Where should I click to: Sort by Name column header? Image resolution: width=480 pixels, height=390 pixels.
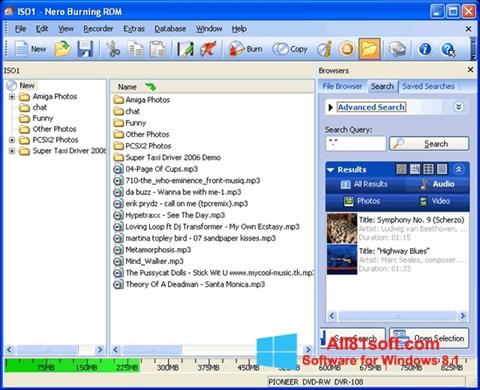pyautogui.click(x=127, y=87)
